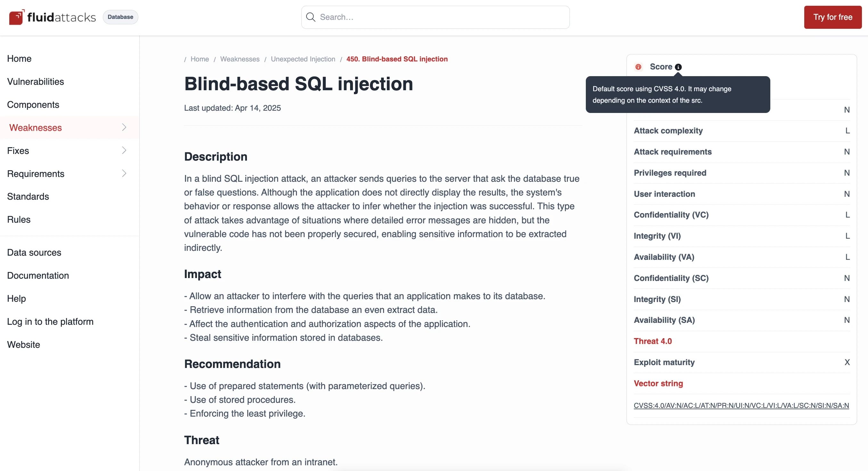Click the Score info icon

pyautogui.click(x=678, y=67)
